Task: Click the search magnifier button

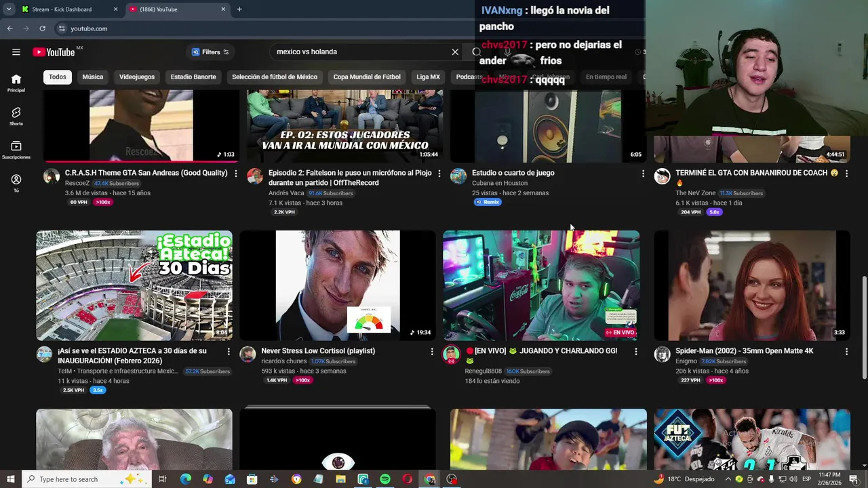Action: (x=477, y=52)
